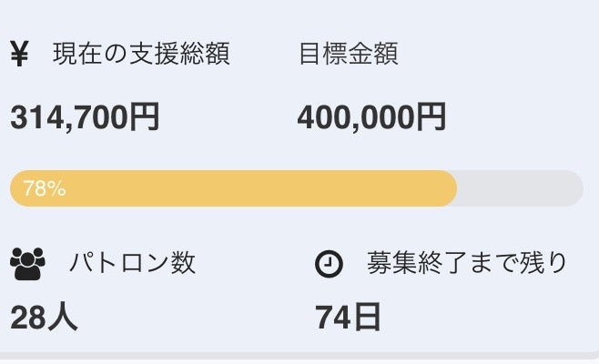The height and width of the screenshot is (364, 599).
Task: Click the 78% progress percentage text
Action: click(44, 189)
